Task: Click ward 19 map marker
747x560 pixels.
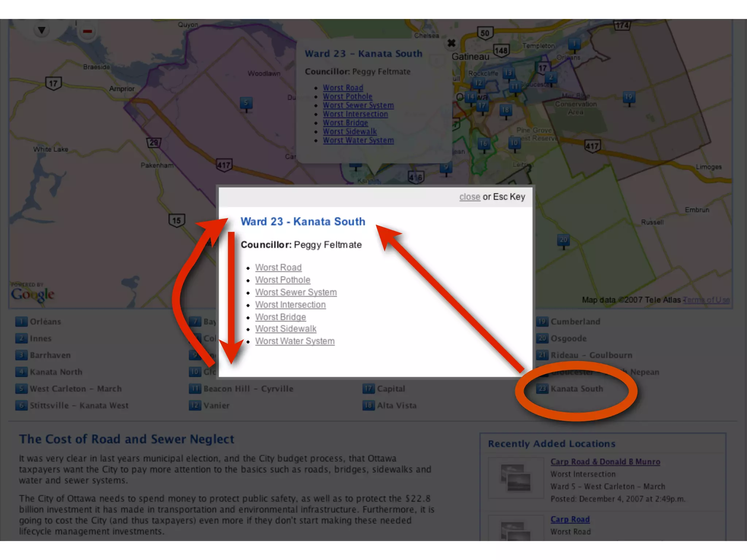Action: (628, 97)
